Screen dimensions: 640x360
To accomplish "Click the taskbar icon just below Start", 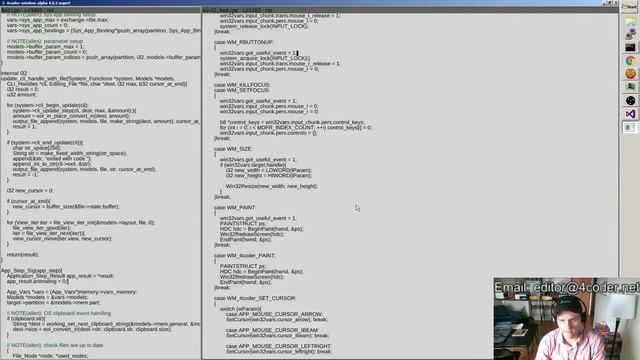I will (x=630, y=22).
